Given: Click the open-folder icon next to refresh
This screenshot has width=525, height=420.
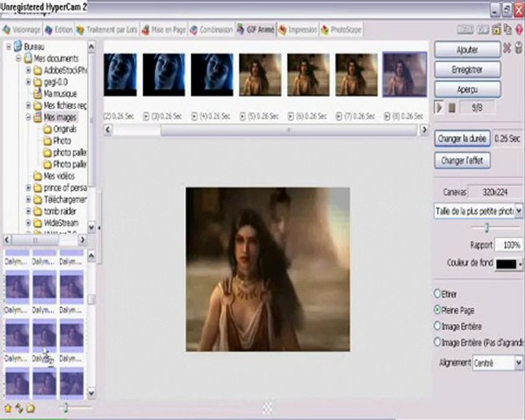Looking at the screenshot, I should click(30, 408).
